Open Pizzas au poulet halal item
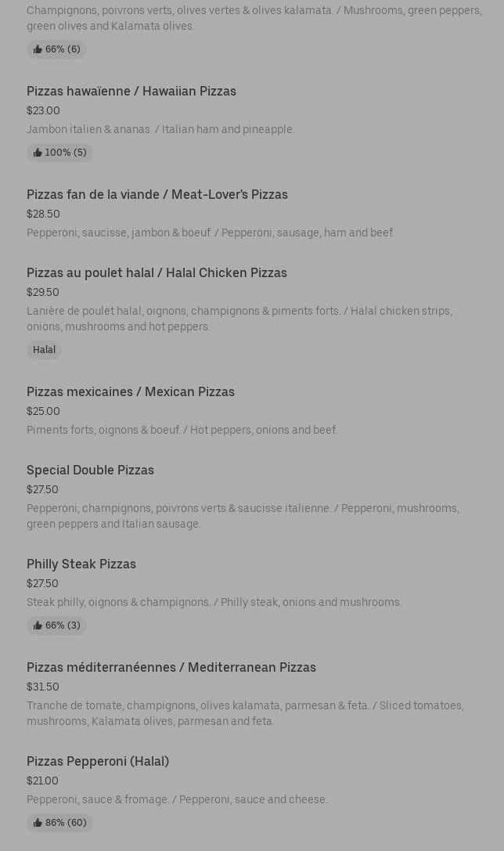This screenshot has height=851, width=504. click(157, 272)
